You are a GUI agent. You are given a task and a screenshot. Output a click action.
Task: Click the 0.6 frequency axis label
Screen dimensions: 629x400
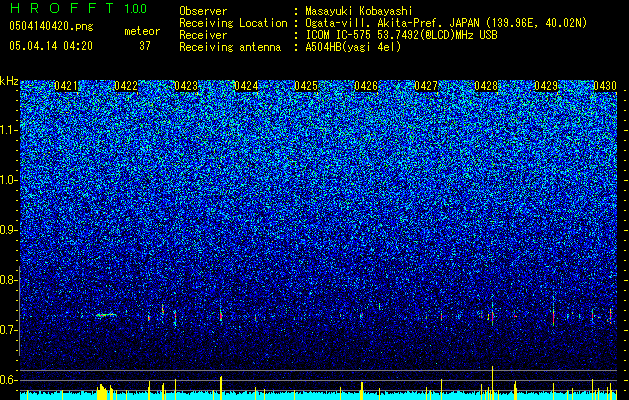point(8,380)
